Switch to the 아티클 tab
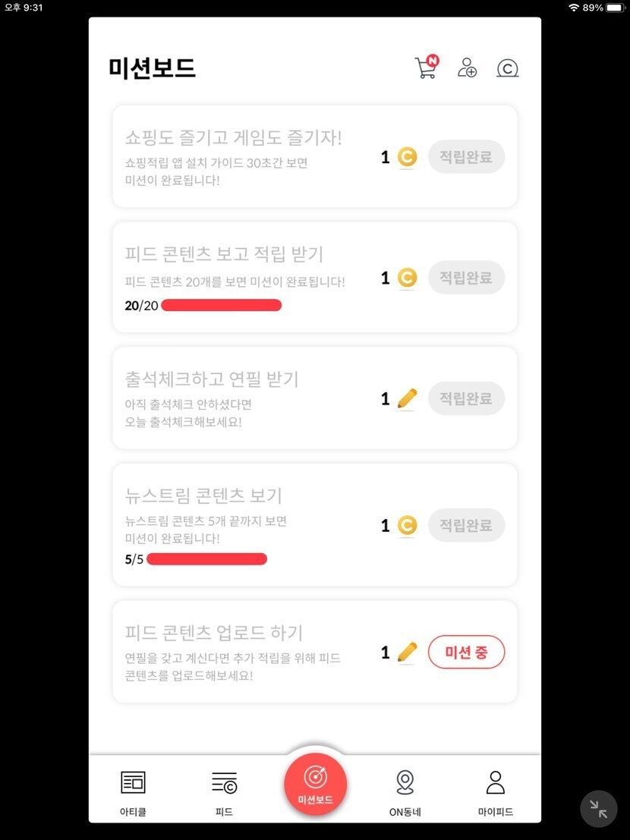 click(133, 791)
